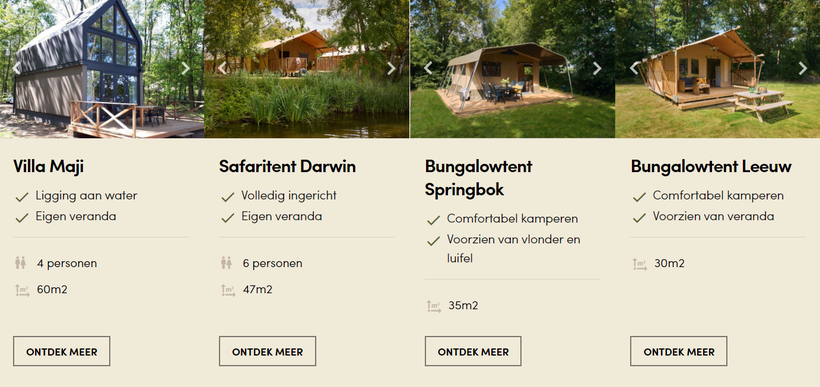Screen dimensions: 820x387
Task: Show next photo of Villa Maji
Action: coord(185,68)
